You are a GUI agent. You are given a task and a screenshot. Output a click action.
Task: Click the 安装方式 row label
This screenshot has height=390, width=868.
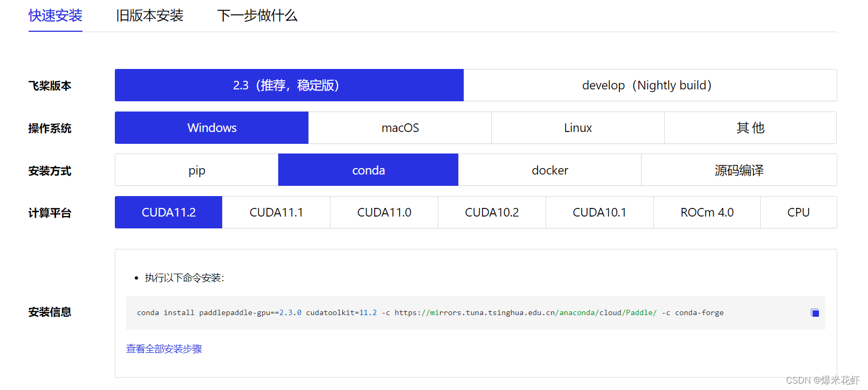[x=50, y=171]
